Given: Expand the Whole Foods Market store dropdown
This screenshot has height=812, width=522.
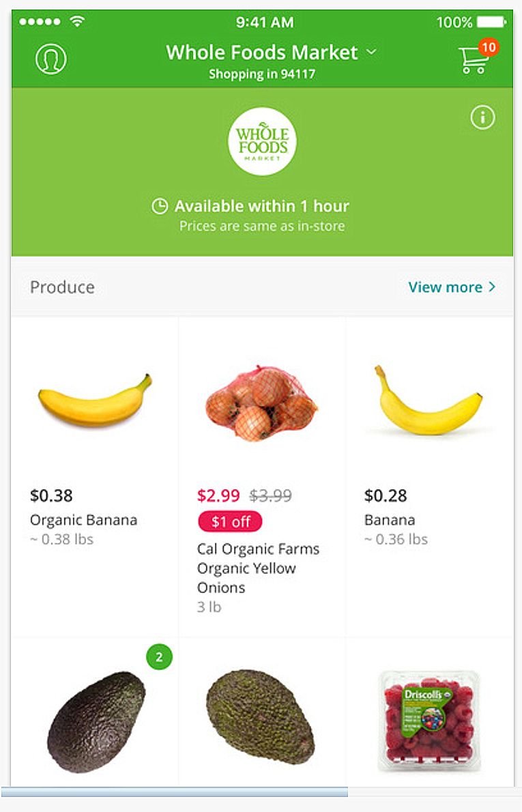Looking at the screenshot, I should click(371, 52).
